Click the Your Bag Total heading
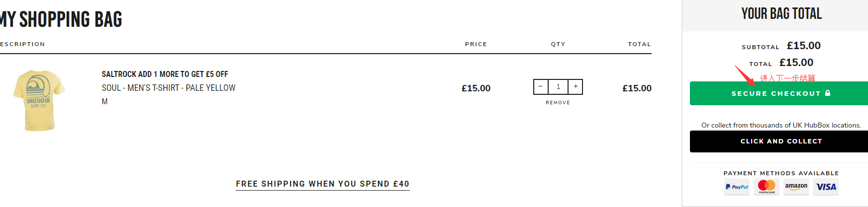The height and width of the screenshot is (207, 868). click(781, 14)
